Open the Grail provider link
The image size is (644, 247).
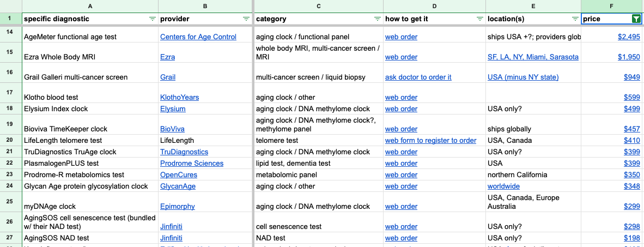tap(168, 77)
